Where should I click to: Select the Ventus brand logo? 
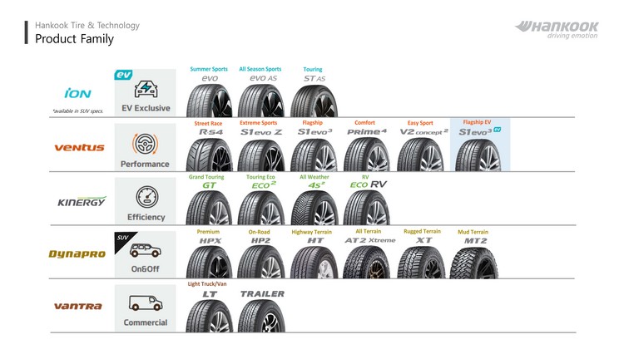pyautogui.click(x=79, y=147)
